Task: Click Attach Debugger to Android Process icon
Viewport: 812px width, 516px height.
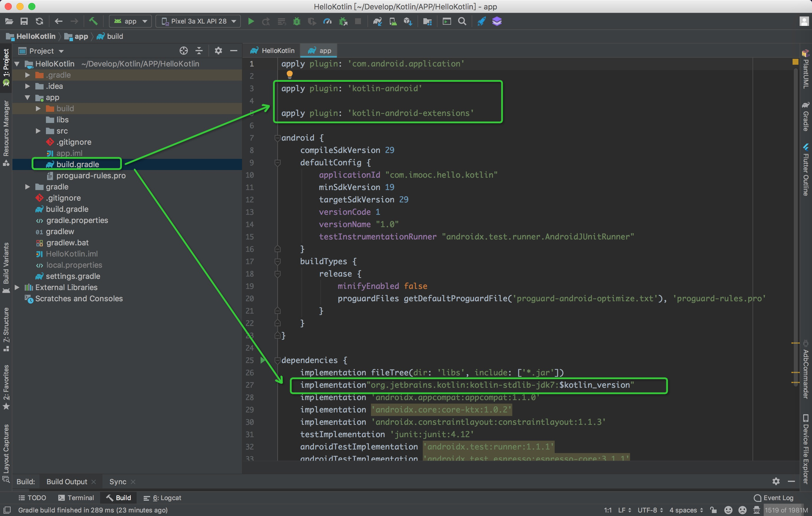Action: click(343, 21)
